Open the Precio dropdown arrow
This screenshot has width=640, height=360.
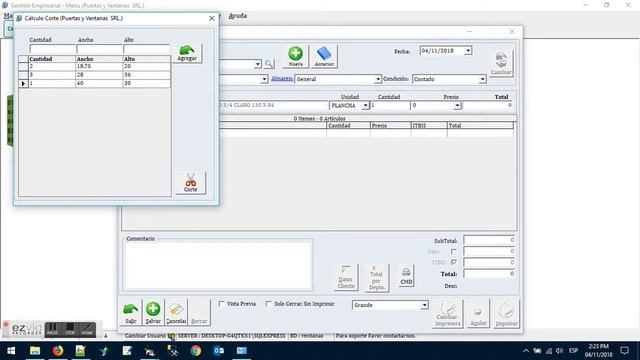tap(457, 105)
